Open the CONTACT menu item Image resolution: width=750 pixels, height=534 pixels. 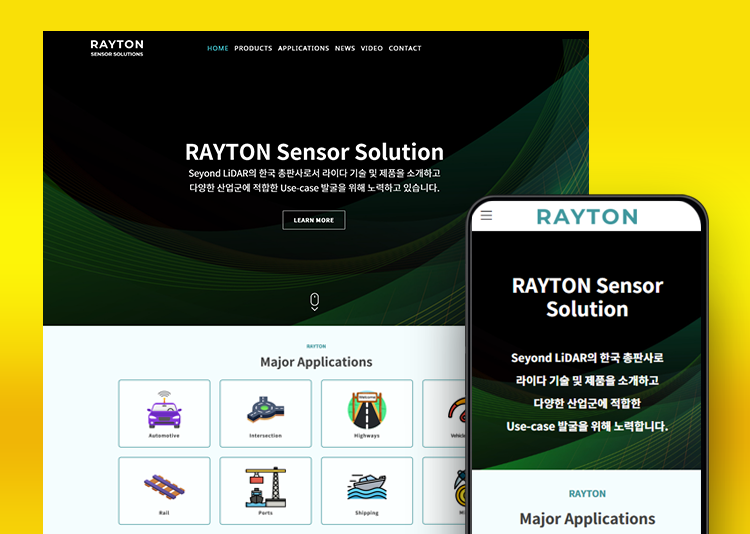[x=405, y=48]
